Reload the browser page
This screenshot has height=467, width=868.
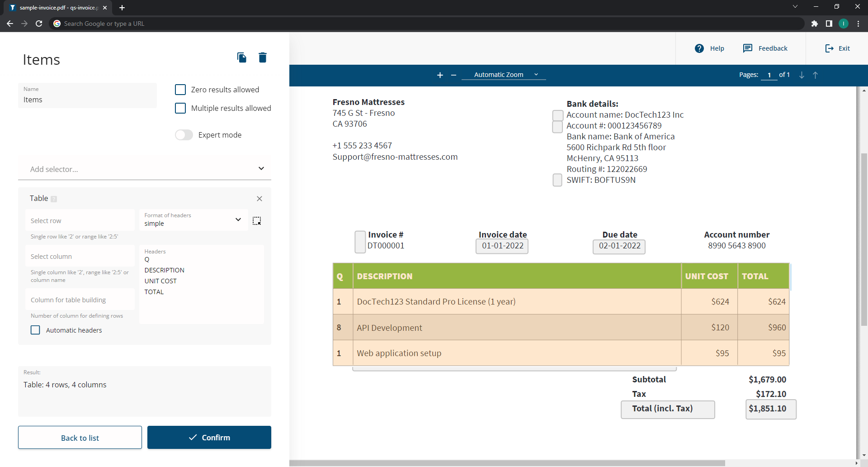39,24
